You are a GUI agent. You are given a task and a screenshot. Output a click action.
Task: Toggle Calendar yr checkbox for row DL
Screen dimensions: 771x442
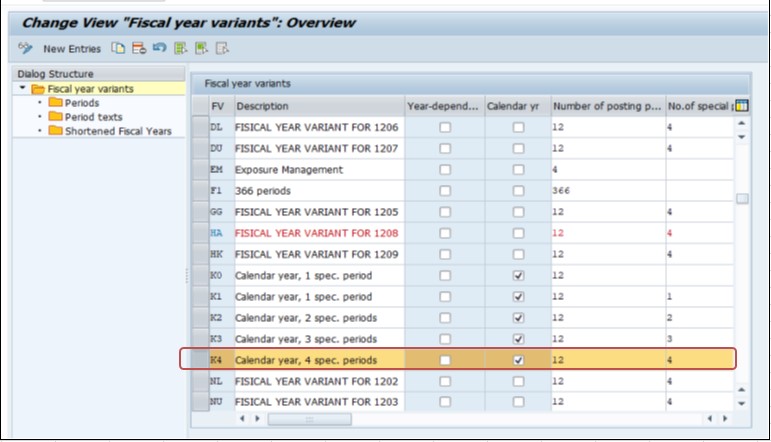pos(518,127)
